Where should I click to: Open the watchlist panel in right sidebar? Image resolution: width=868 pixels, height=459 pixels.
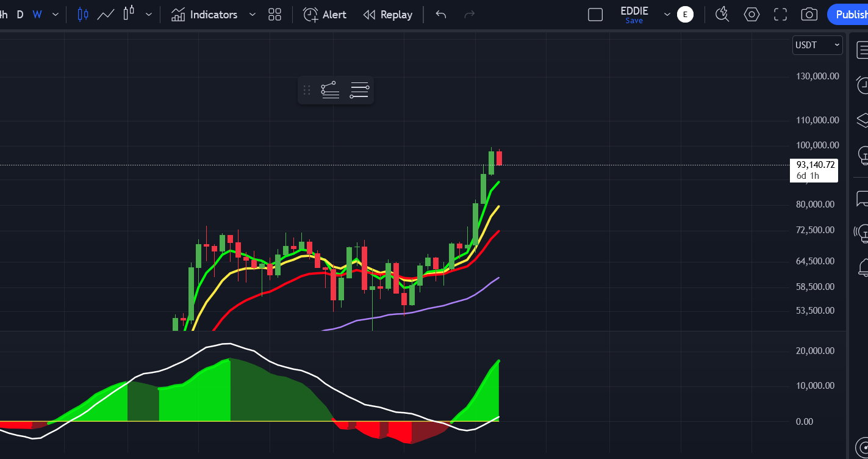862,50
